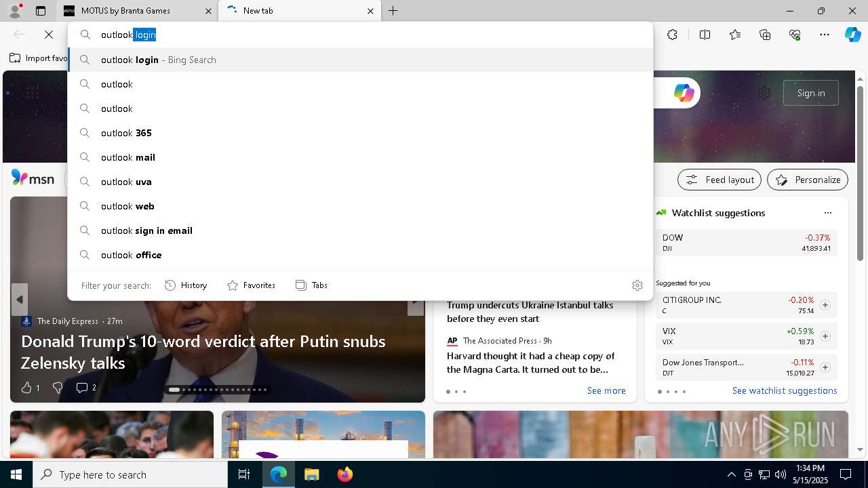Screen dimensions: 868x488
Task: Open the Donald Trump 10-word verdict headline
Action: tap(203, 352)
